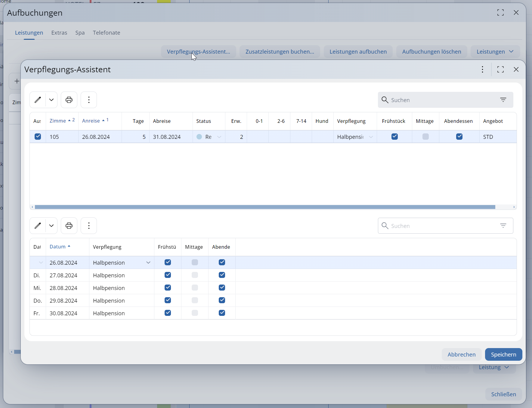Open Verpflegung dropdown for room 105

pyautogui.click(x=371, y=137)
